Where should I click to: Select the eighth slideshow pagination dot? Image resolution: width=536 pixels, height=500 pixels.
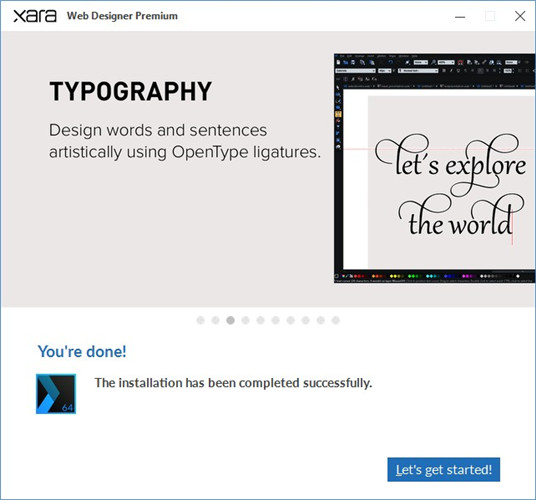(x=306, y=320)
